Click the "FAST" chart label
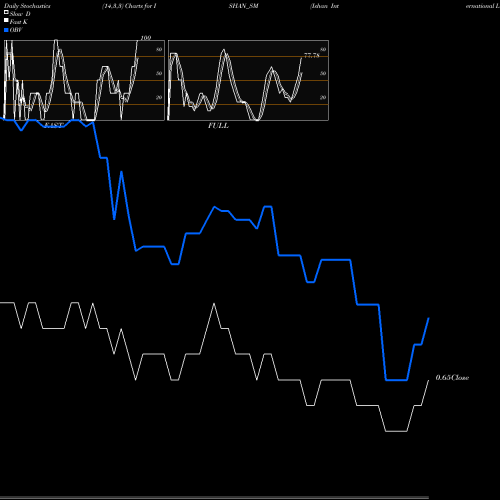This screenshot has height=500, width=500. [53, 125]
